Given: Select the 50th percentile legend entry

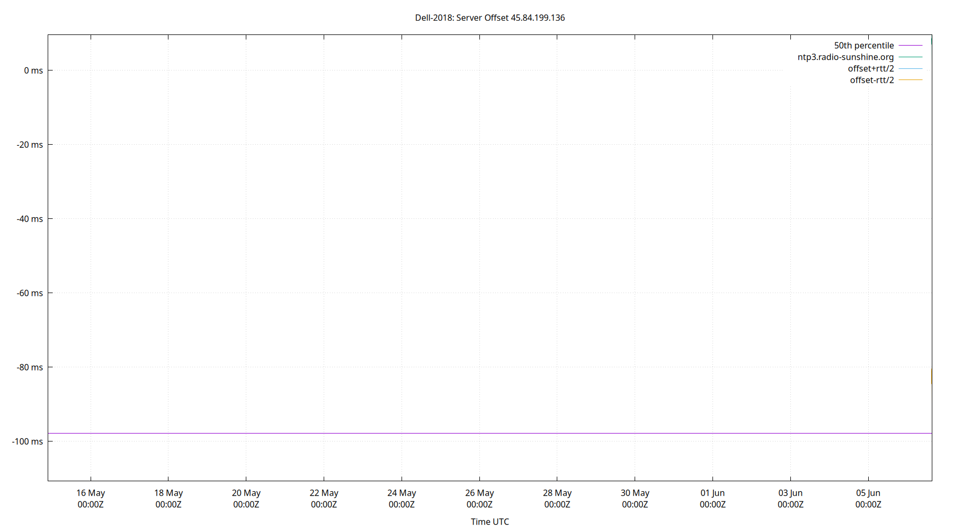Looking at the screenshot, I should pos(864,45).
